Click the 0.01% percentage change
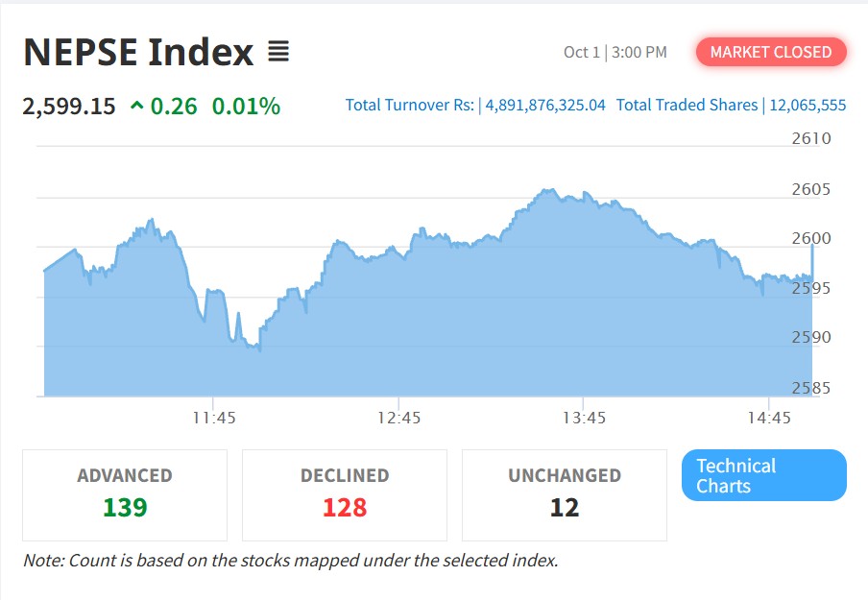 [x=247, y=107]
